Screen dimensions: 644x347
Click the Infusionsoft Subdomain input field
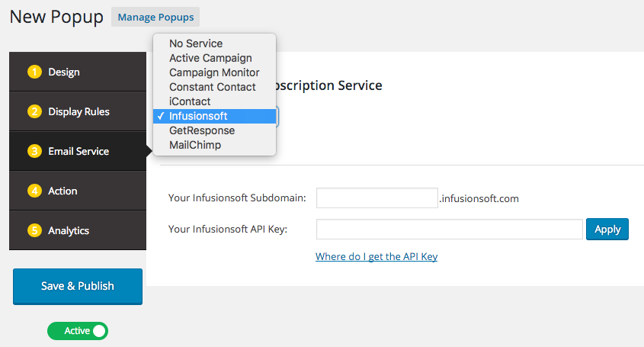pos(377,198)
